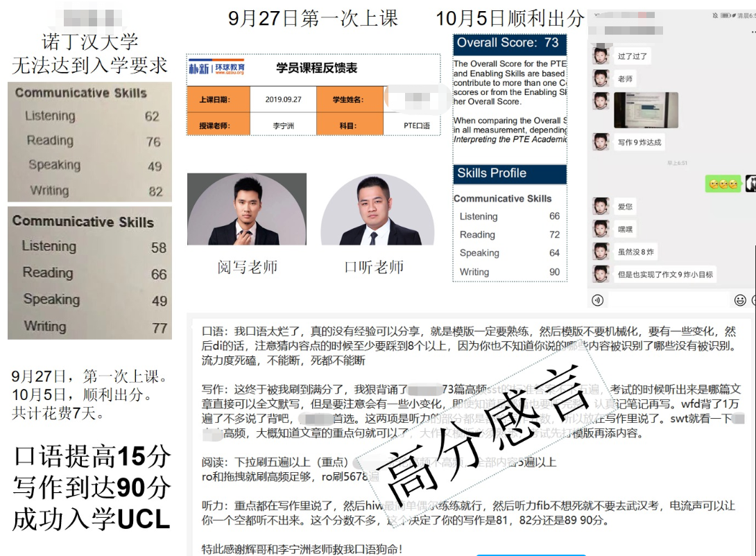Screen dimensions: 756x556
Task: Click the heading '10月5日顺利出分'
Action: tap(510, 19)
